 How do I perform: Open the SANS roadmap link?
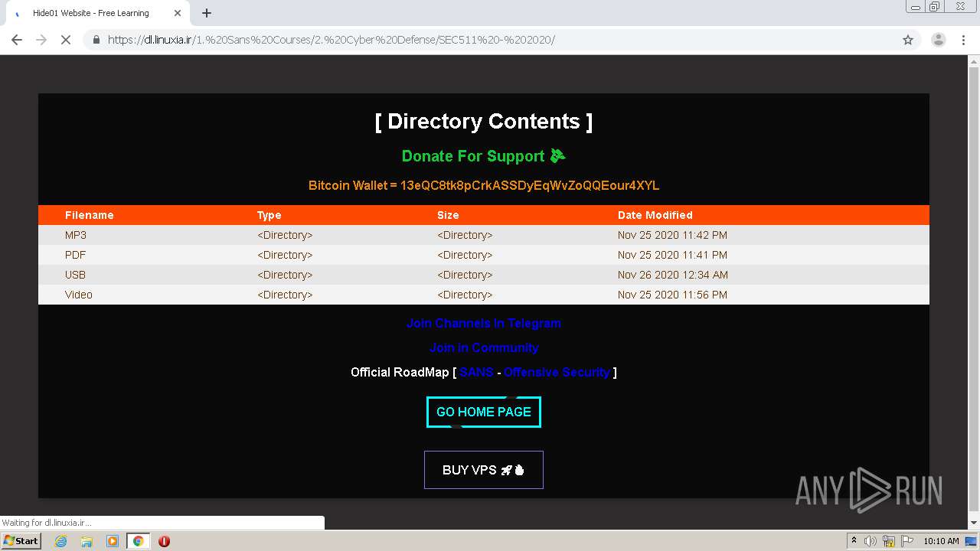coord(476,372)
